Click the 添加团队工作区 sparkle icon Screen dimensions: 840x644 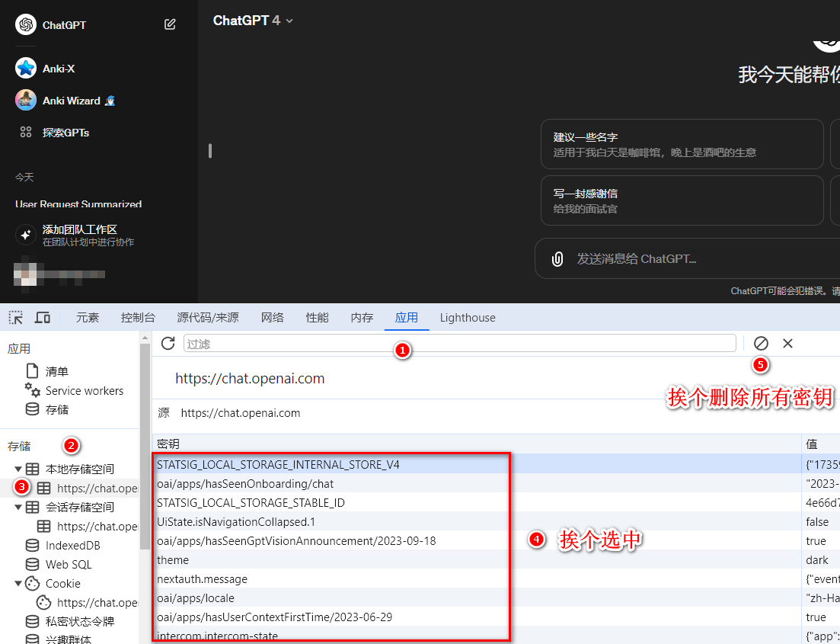tap(25, 235)
